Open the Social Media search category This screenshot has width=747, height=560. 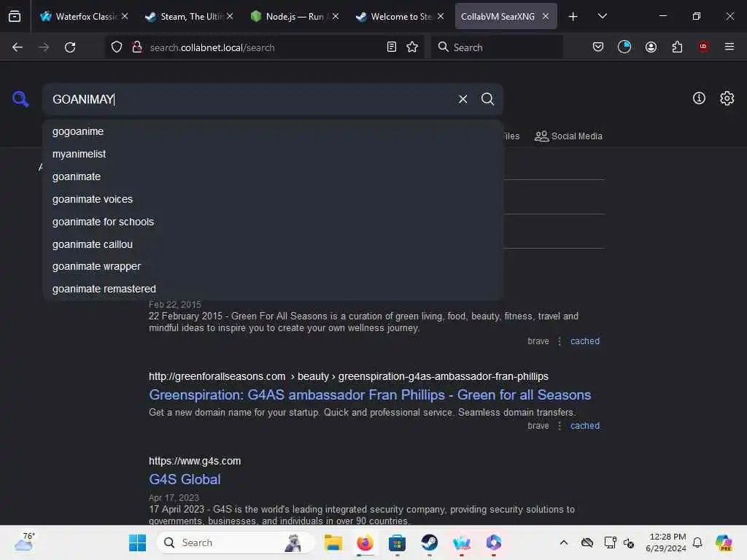(568, 136)
